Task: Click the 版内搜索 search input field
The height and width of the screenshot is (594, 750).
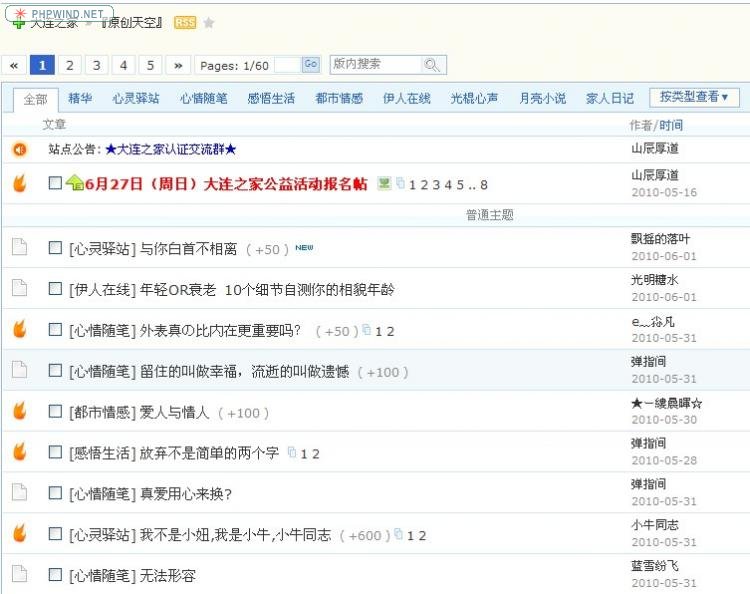Action: click(375, 65)
